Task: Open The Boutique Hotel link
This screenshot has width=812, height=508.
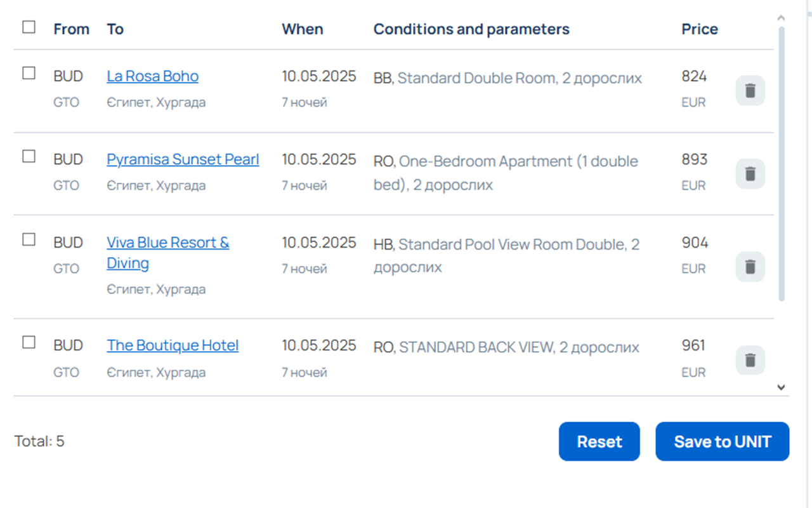Action: click(173, 345)
